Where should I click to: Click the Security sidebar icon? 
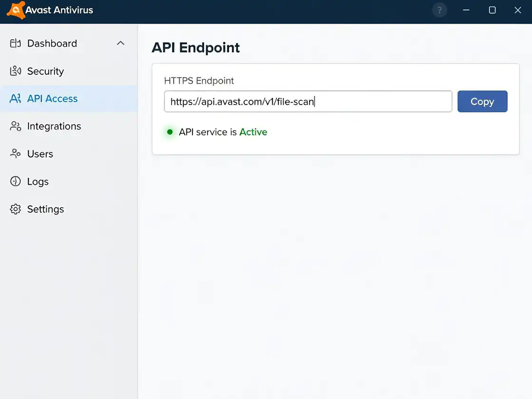(x=15, y=71)
